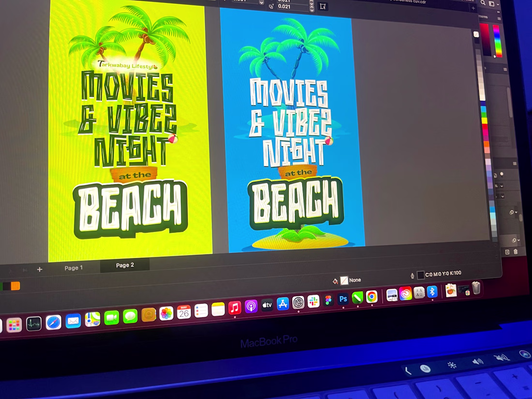Click the red color picker gradient field
This screenshot has height=399, width=532.
point(486,39)
